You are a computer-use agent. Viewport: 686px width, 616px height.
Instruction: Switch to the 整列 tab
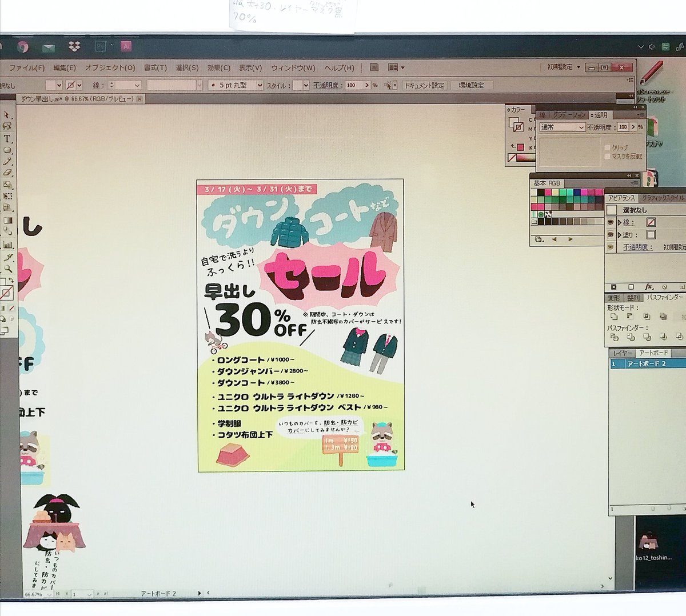point(633,298)
